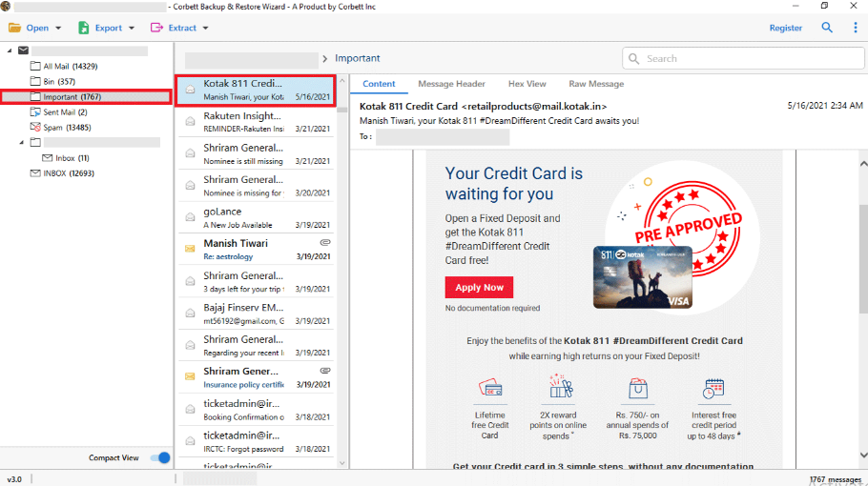Viewport: 868px width, 486px height.
Task: Expand the Export dropdown arrow
Action: pos(132,29)
